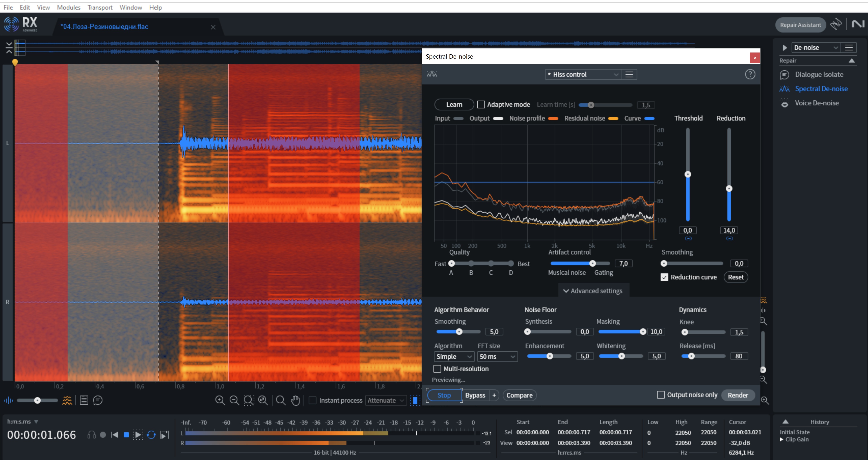This screenshot has height=460, width=868.
Task: Click the Render button
Action: (738, 395)
